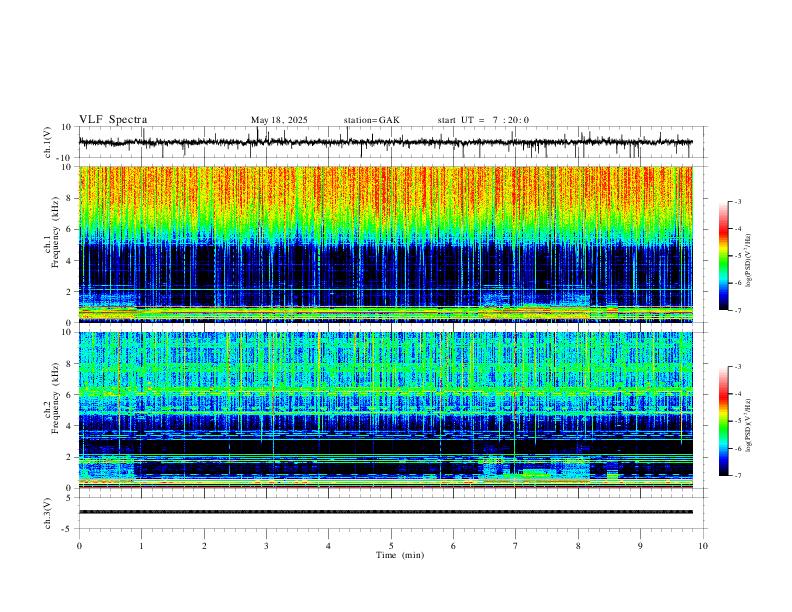Click the "-7" label on lower color bar
The width and height of the screenshot is (792, 612).
(738, 476)
